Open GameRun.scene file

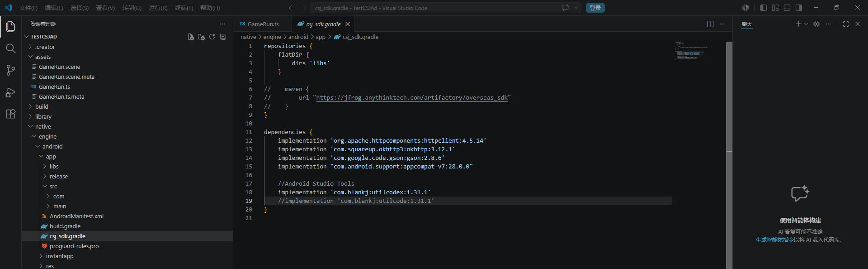click(127, 67)
